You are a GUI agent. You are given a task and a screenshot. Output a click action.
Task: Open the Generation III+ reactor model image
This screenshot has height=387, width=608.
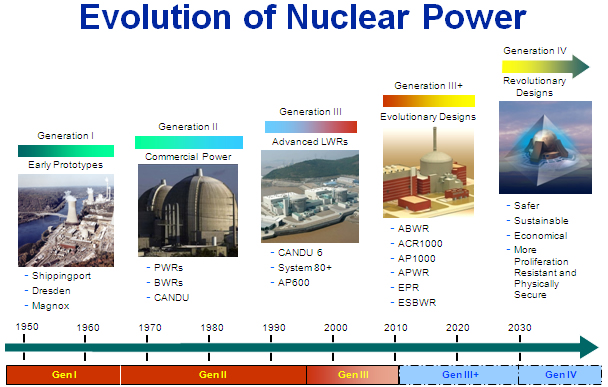click(428, 172)
